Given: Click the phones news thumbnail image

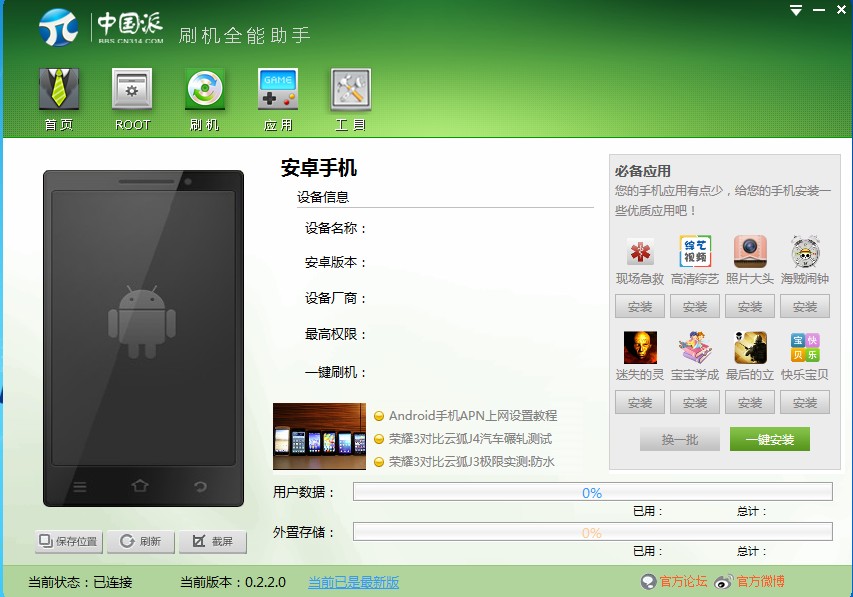Looking at the screenshot, I should (x=319, y=436).
